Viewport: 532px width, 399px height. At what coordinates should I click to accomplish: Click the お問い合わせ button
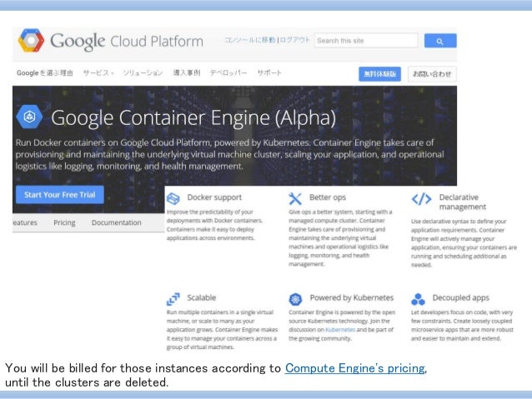click(432, 74)
